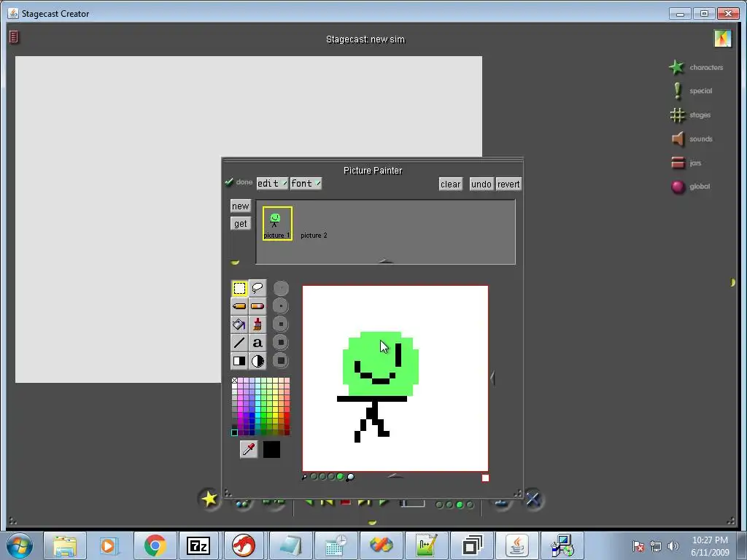Click the volume icon in system tray
The height and width of the screenshot is (560, 747).
coord(673,546)
